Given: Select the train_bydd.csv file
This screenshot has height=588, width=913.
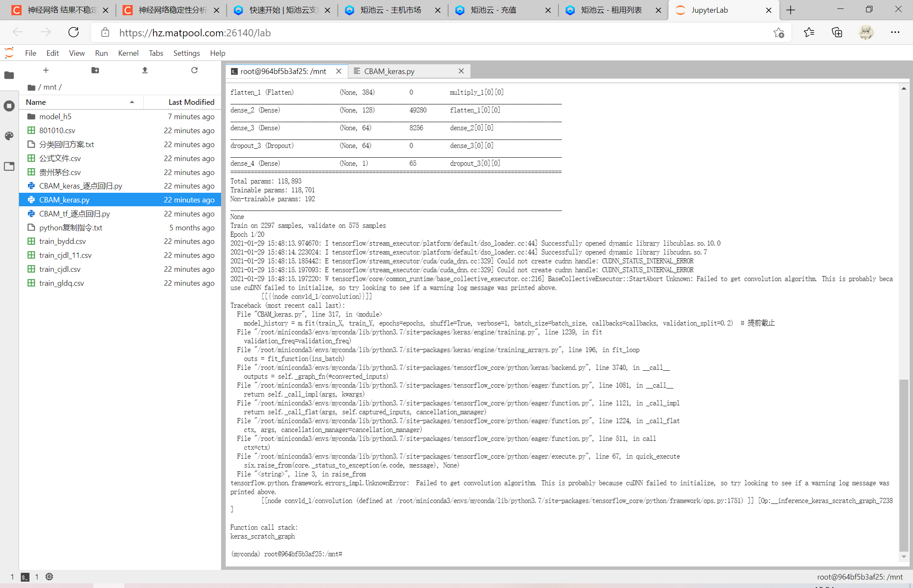Looking at the screenshot, I should [63, 241].
